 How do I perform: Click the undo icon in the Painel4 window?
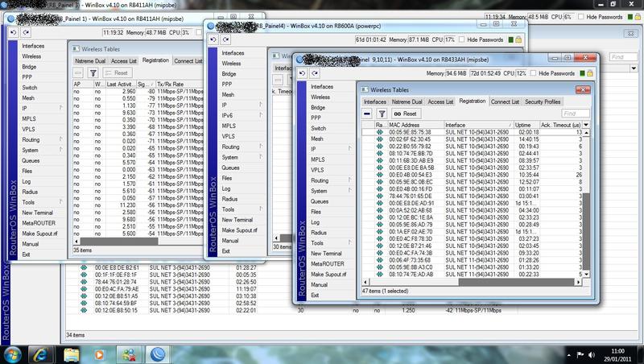(x=213, y=39)
